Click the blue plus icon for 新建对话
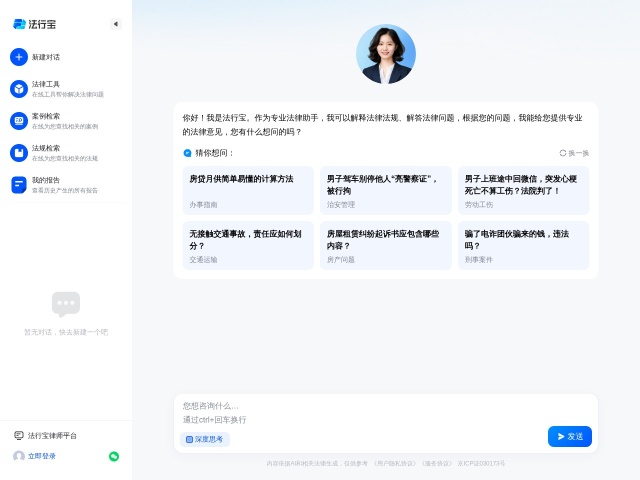Screen dimensions: 640x480 pyautogui.click(x=19, y=57)
